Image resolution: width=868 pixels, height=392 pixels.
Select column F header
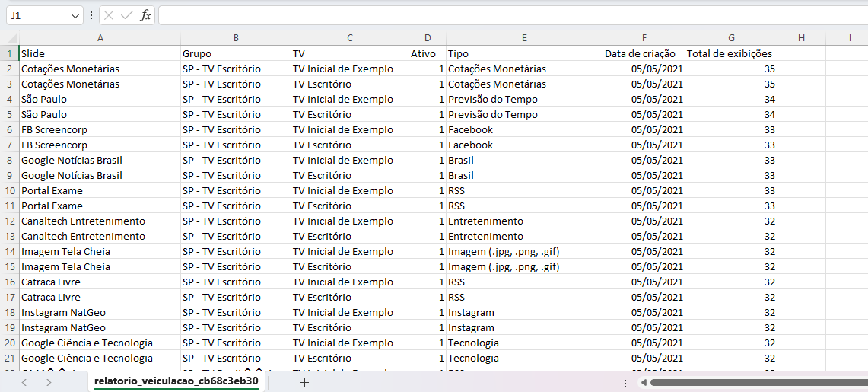644,38
